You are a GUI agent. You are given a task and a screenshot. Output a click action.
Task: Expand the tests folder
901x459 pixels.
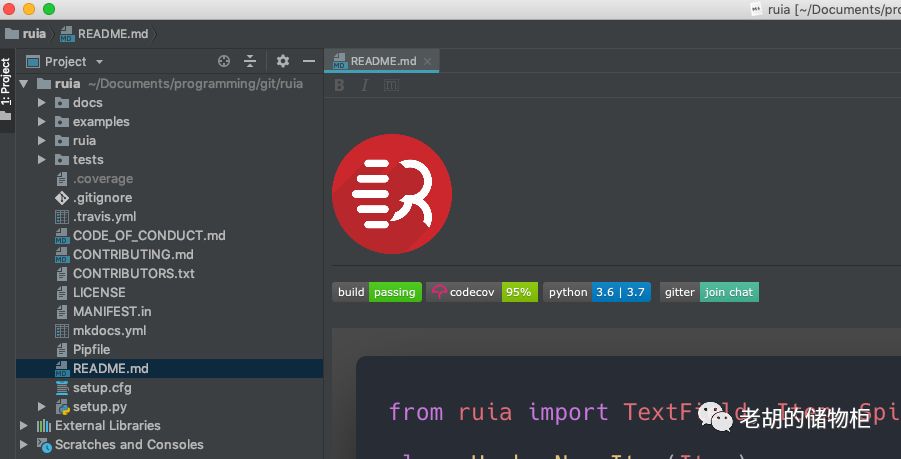pos(41,160)
